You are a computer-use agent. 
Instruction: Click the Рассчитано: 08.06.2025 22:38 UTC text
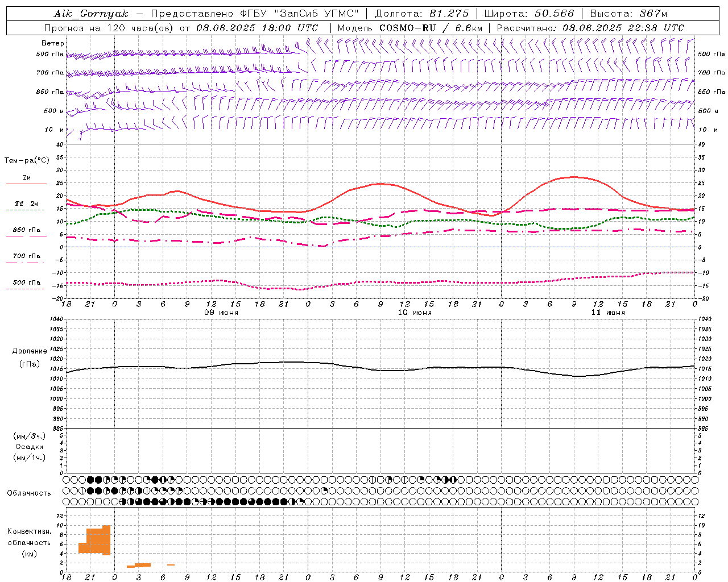pos(590,28)
